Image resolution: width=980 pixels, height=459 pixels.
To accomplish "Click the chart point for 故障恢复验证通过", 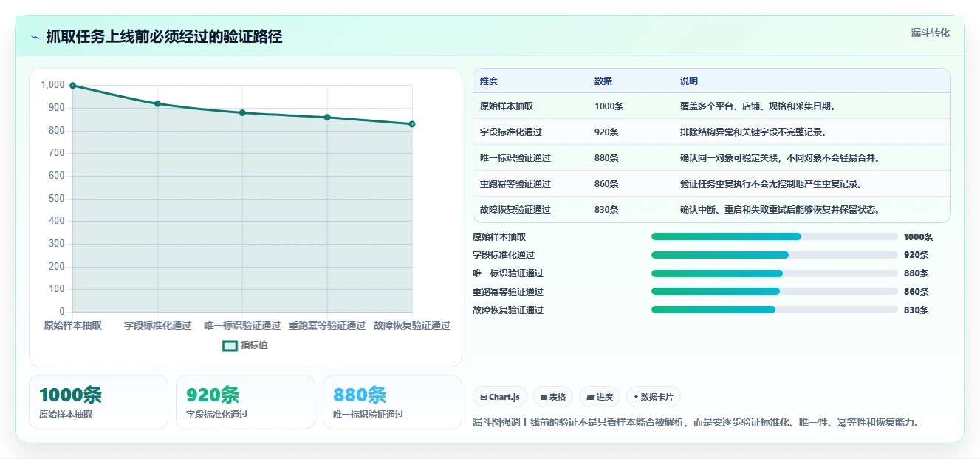I will pos(412,124).
